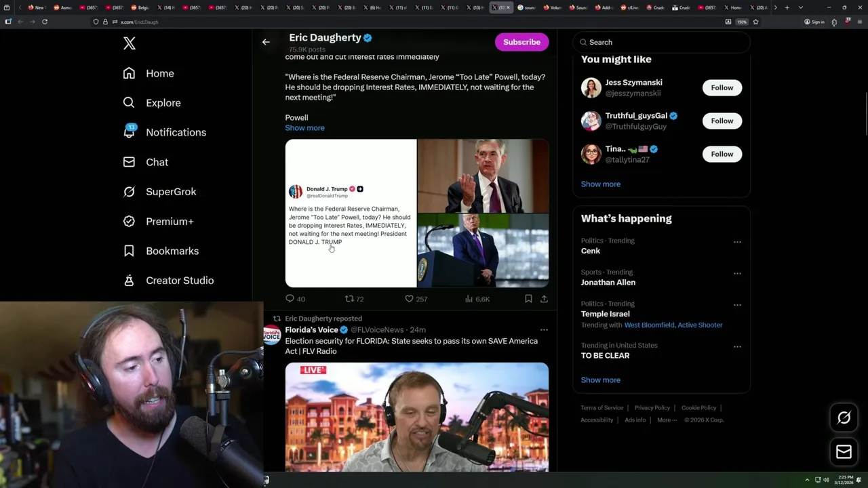Open more options on Florida's Voice post
The image size is (868, 488).
(544, 330)
